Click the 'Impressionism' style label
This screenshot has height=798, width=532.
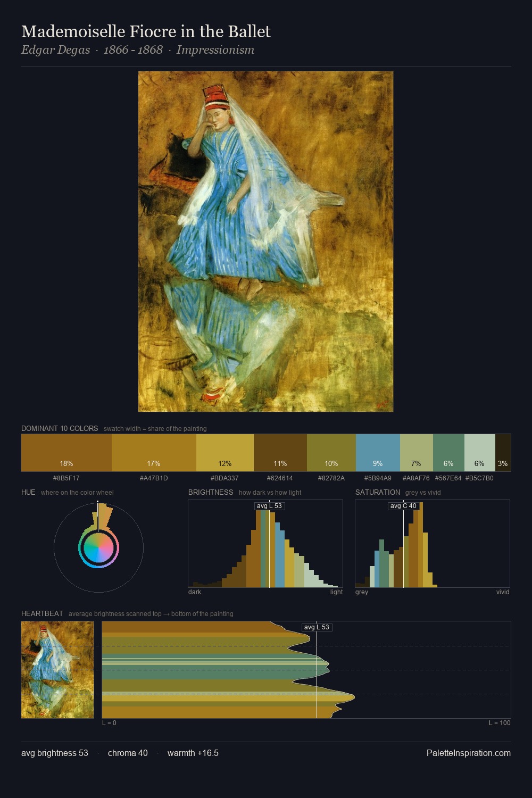point(215,50)
